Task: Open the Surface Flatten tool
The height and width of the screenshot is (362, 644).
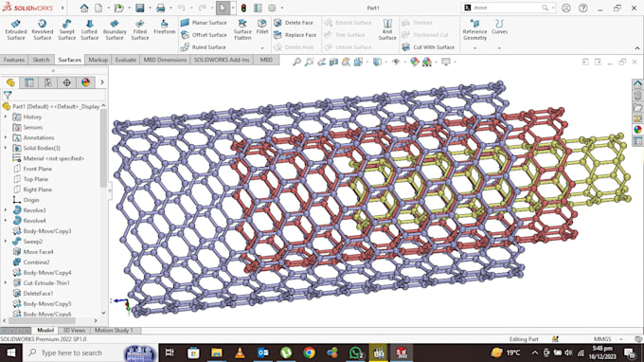Action: click(242, 29)
